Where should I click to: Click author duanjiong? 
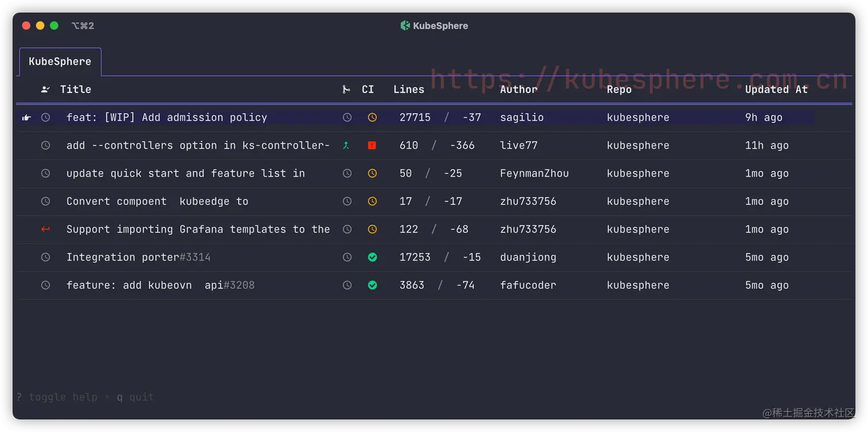528,257
